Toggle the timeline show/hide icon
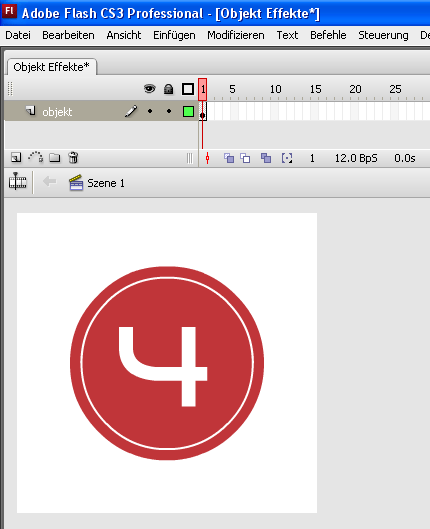This screenshot has width=430, height=529. click(18, 182)
